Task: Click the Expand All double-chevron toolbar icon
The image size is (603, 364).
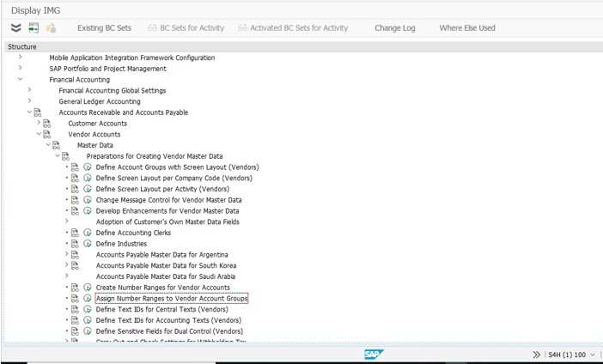Action: (x=15, y=27)
